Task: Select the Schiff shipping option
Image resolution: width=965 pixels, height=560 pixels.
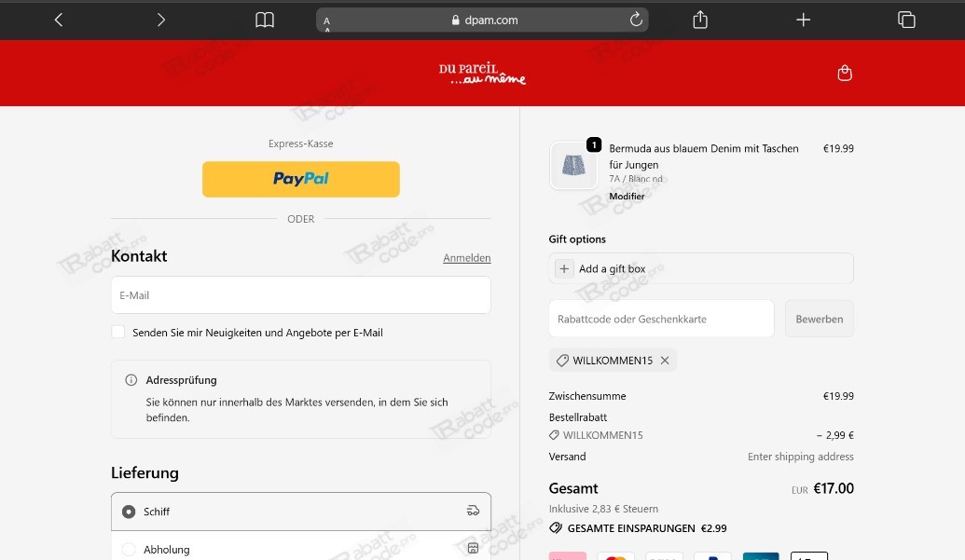Action: coord(128,511)
